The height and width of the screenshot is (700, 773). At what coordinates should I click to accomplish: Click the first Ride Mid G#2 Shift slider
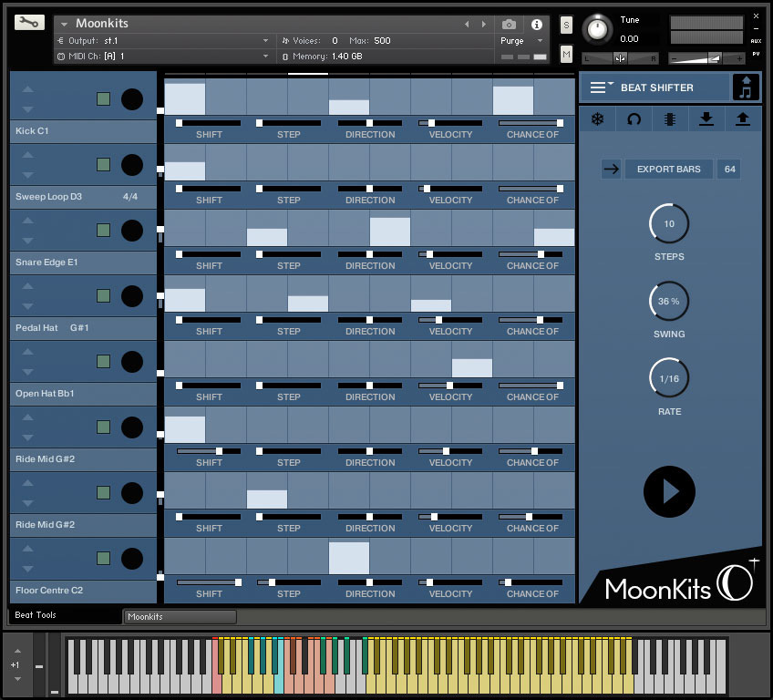(x=209, y=451)
